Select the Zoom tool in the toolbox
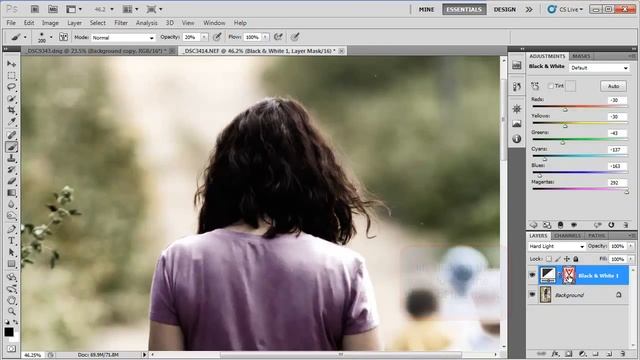 (11, 312)
